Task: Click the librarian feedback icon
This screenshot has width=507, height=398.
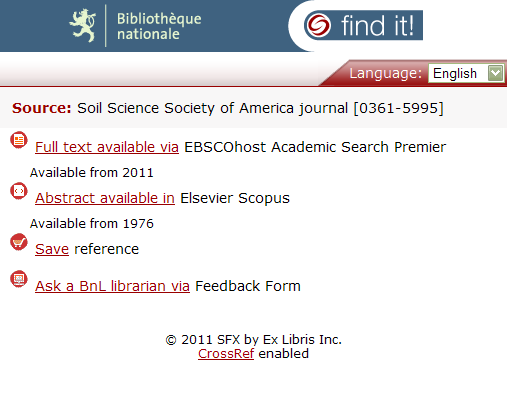Action: tap(19, 279)
